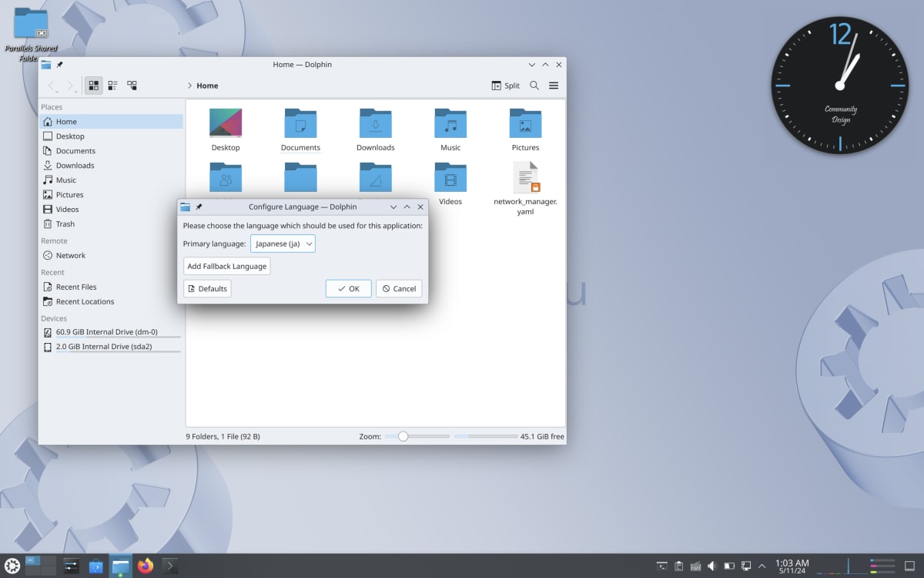Open audio volume tray icon
Image resolution: width=924 pixels, height=578 pixels.
[x=712, y=566]
